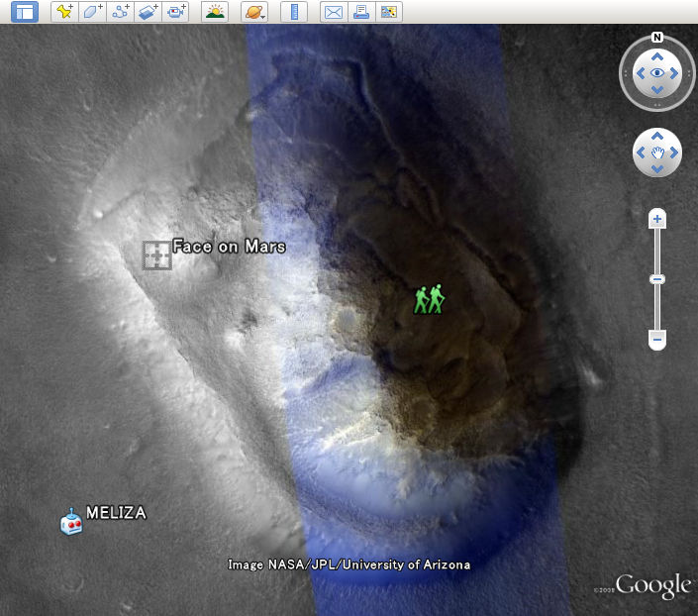Rotate view left with look joystick arrow
The image size is (698, 616).
click(x=641, y=73)
